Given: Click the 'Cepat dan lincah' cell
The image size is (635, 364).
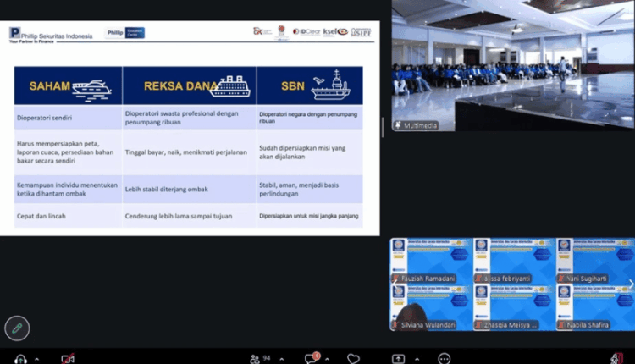Looking at the screenshot, I should [68, 216].
